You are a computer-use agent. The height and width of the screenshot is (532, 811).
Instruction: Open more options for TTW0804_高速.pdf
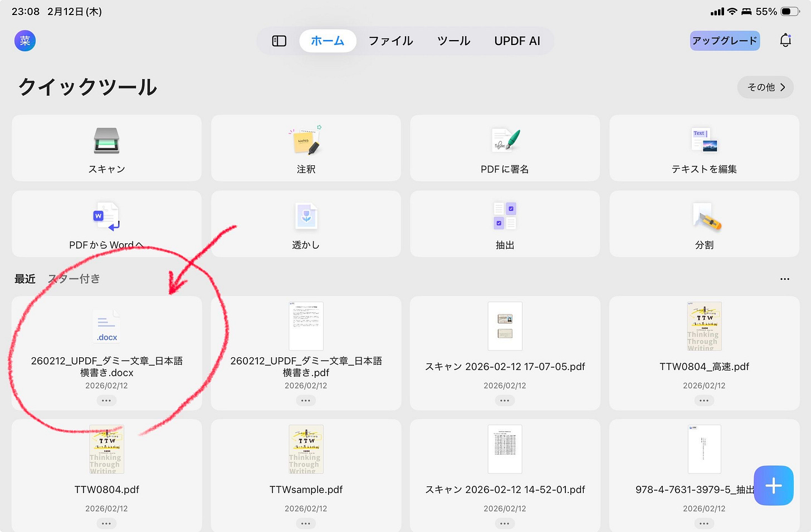point(704,400)
